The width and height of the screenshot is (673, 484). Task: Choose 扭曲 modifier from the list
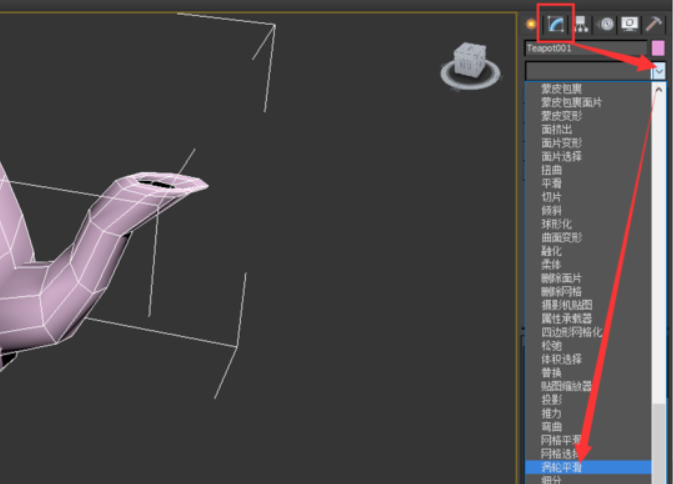[551, 170]
